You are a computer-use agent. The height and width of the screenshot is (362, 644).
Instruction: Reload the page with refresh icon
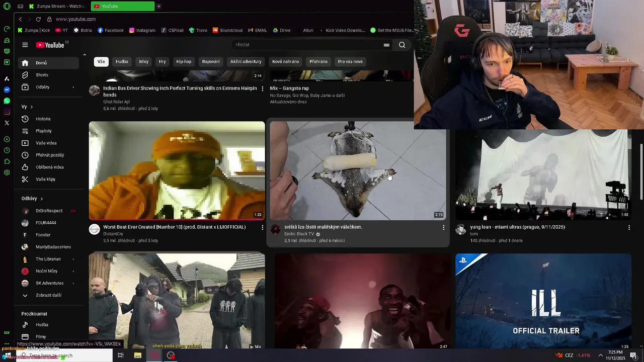pos(38,19)
